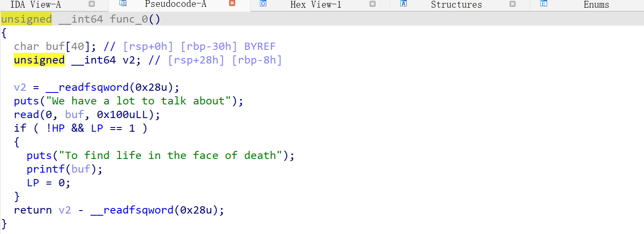Click the "We have a lot to talk about" string
This screenshot has width=644, height=234.
138,101
